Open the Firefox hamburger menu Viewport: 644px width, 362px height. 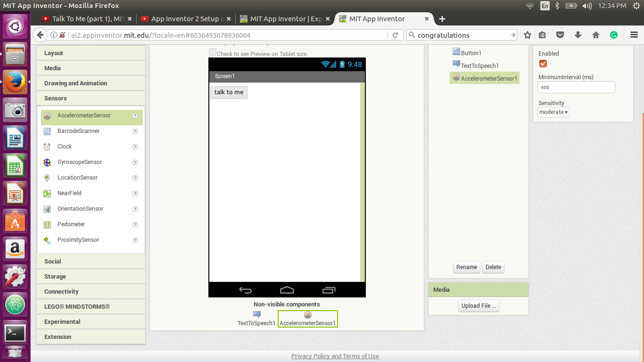pyautogui.click(x=634, y=35)
